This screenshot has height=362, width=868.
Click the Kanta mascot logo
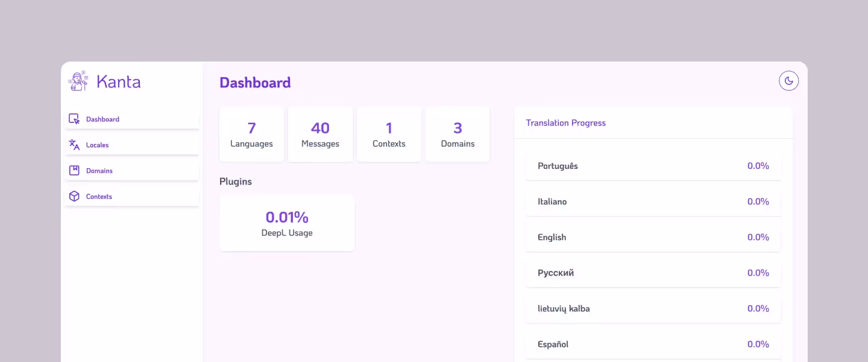[x=78, y=81]
